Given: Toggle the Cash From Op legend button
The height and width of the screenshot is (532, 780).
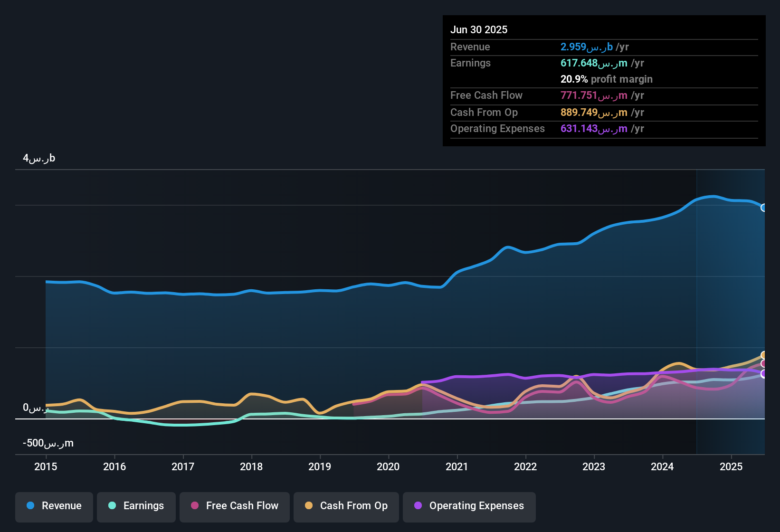Looking at the screenshot, I should coord(346,506).
